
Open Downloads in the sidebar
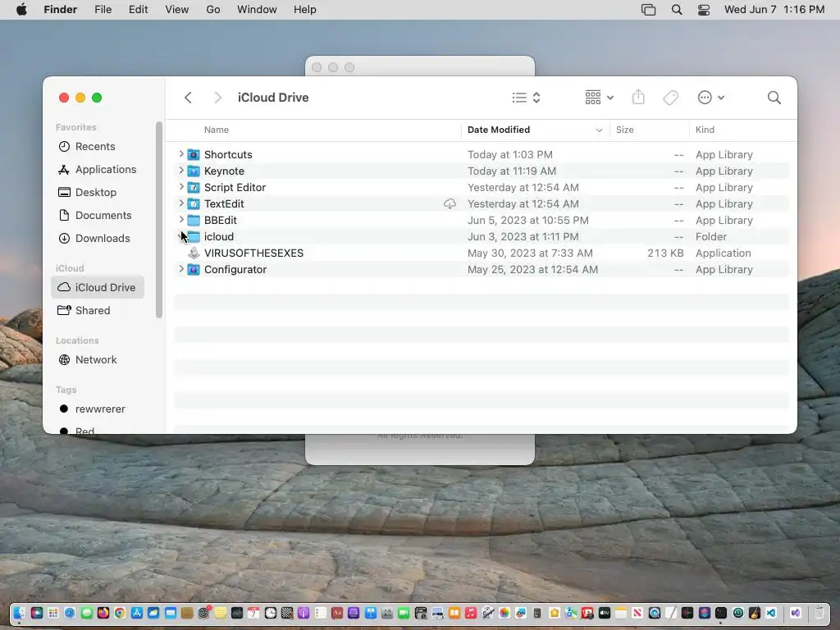coord(98,239)
